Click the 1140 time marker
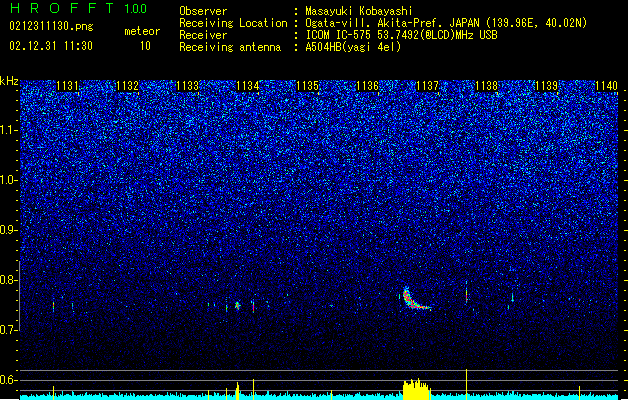The height and width of the screenshot is (400, 629). (x=607, y=86)
